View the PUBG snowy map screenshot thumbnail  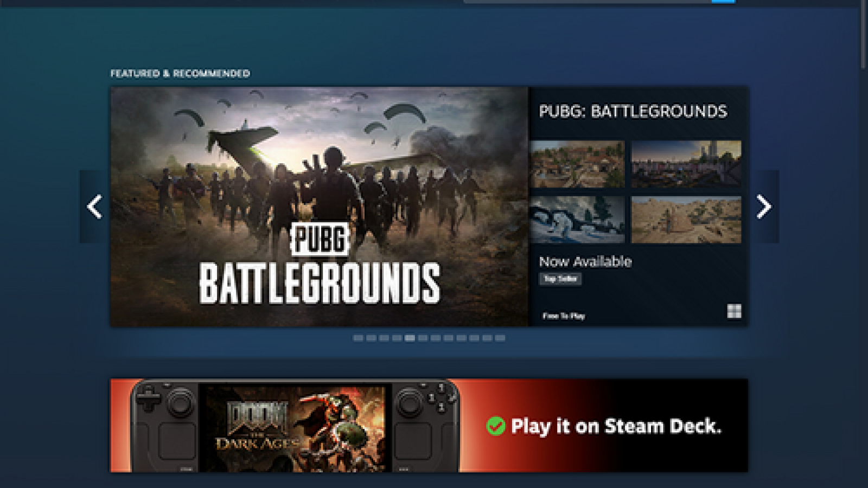[x=577, y=220]
